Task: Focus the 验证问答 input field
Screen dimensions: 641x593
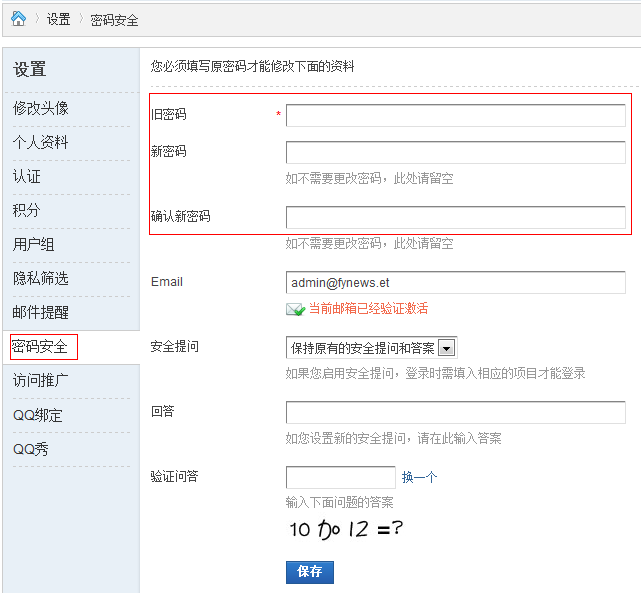Action: pyautogui.click(x=341, y=477)
